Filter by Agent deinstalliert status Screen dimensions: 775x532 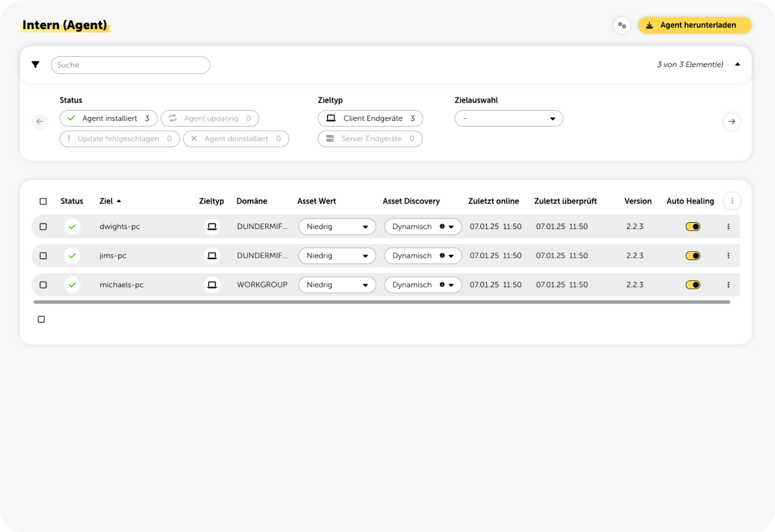coord(236,139)
